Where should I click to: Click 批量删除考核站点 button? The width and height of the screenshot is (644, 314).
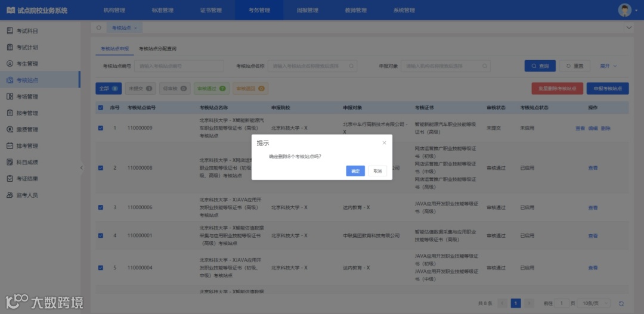click(558, 89)
